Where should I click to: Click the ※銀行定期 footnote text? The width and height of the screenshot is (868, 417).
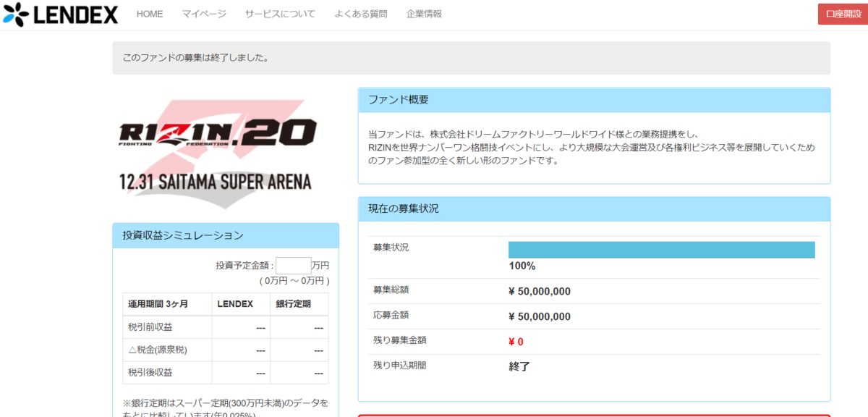coord(226,409)
